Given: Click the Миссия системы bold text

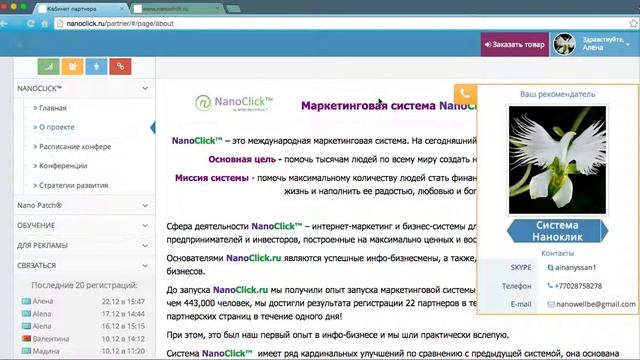Looking at the screenshot, I should 212,178.
